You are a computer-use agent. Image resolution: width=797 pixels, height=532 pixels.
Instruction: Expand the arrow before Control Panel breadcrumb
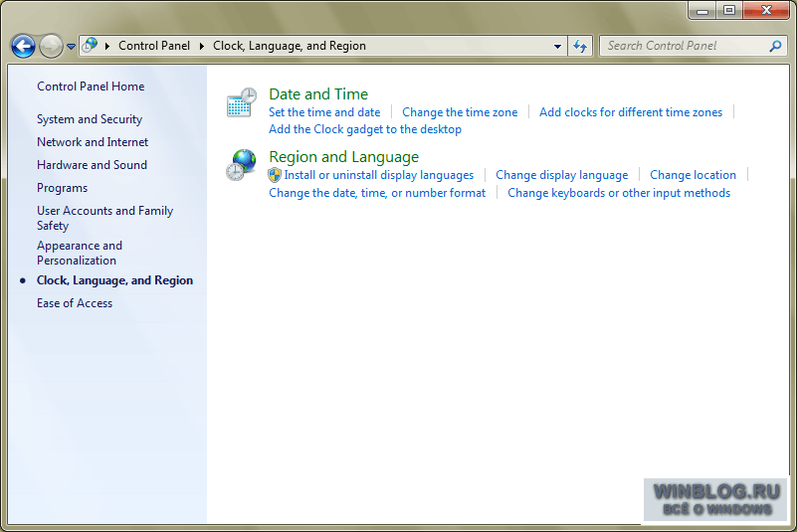[x=107, y=46]
